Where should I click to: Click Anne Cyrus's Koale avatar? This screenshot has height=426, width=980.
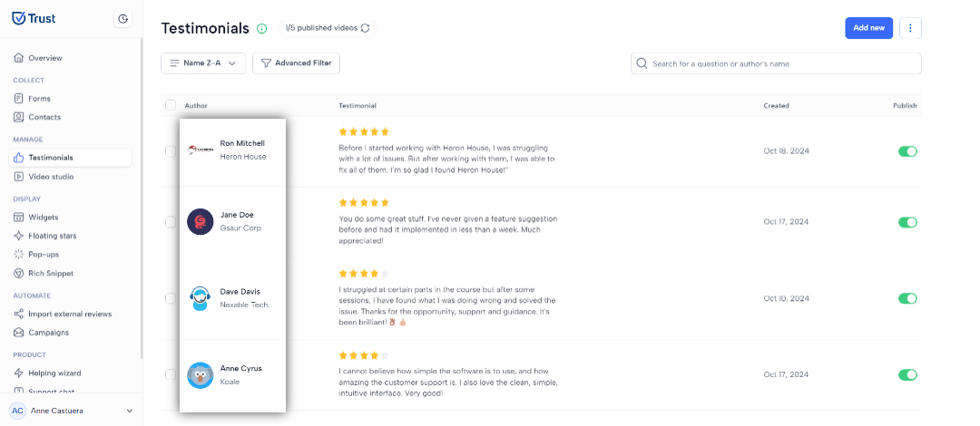tap(201, 374)
